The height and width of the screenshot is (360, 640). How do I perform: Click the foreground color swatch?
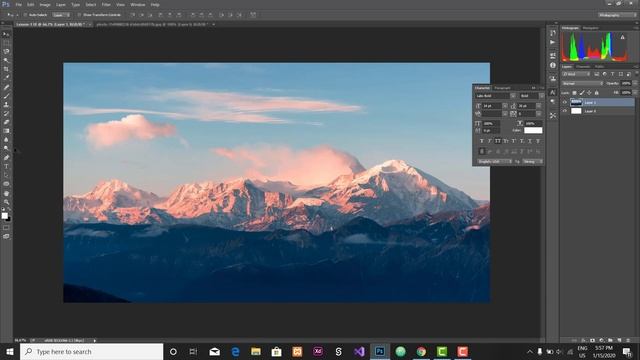[4, 216]
